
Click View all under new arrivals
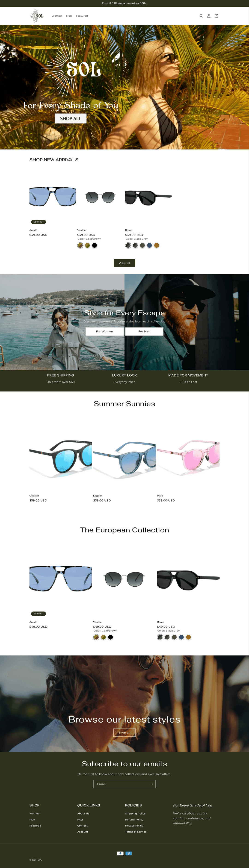coord(124,263)
